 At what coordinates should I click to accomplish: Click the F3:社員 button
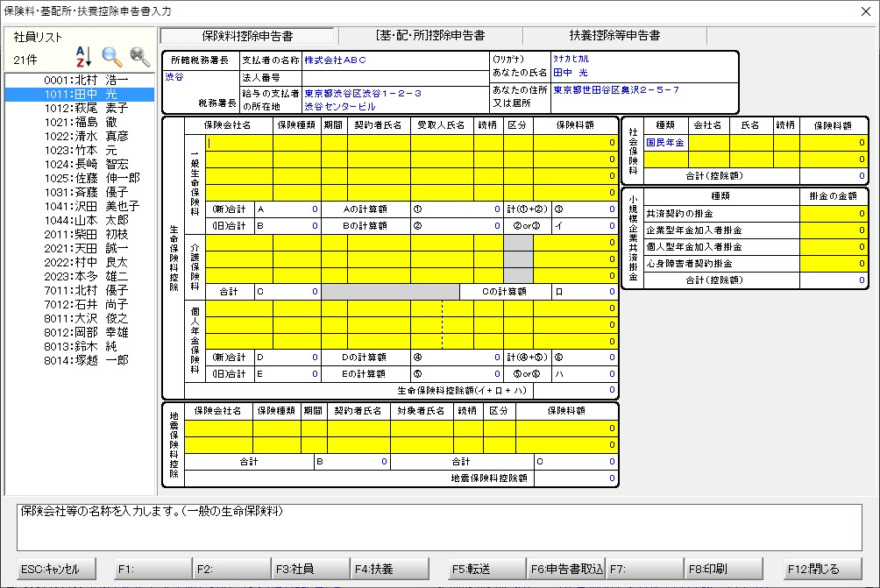pos(311,569)
